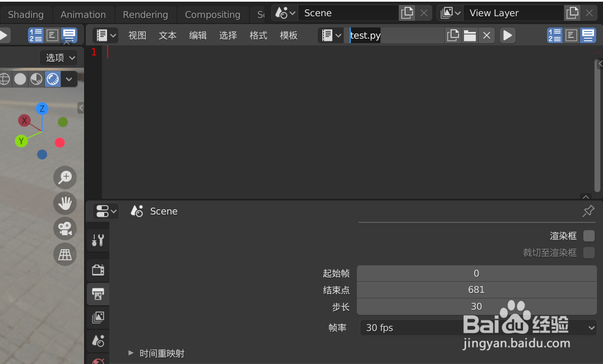Select the Render properties tab (camera icon)
This screenshot has height=364, width=603.
(98, 269)
